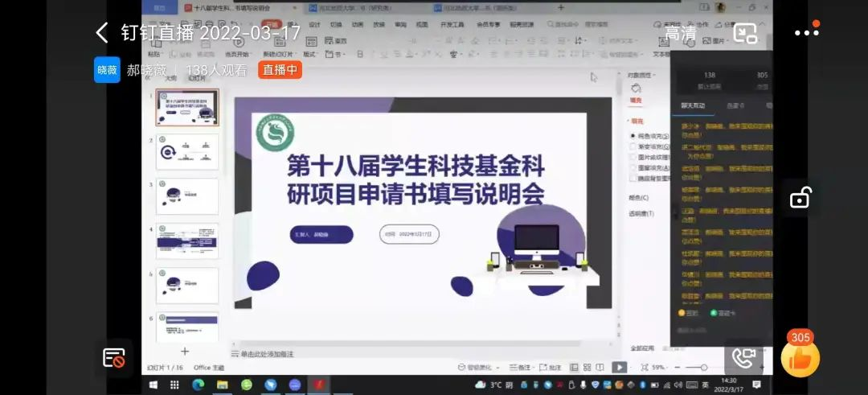Select slide 1 thumbnail

click(187, 107)
